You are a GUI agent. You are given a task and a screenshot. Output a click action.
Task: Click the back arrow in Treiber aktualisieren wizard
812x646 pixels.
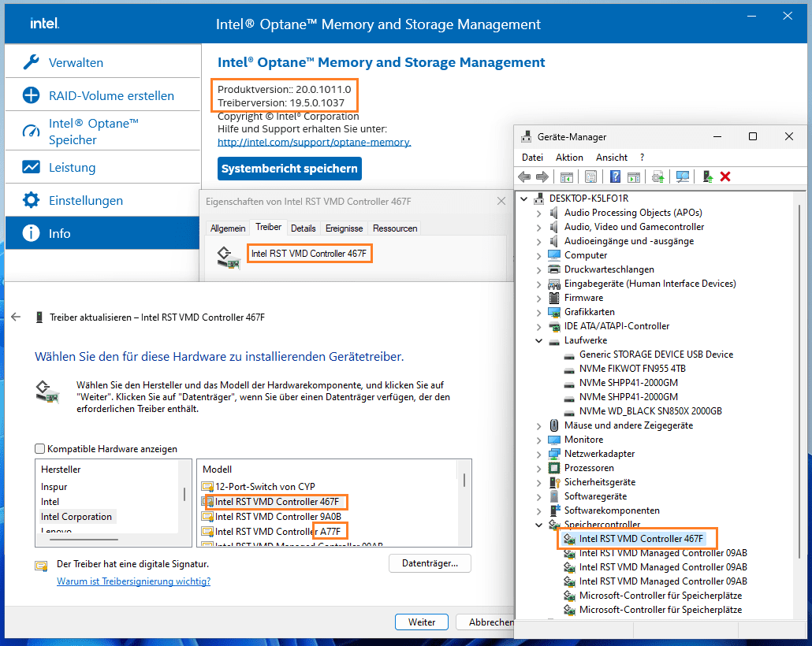tap(16, 317)
